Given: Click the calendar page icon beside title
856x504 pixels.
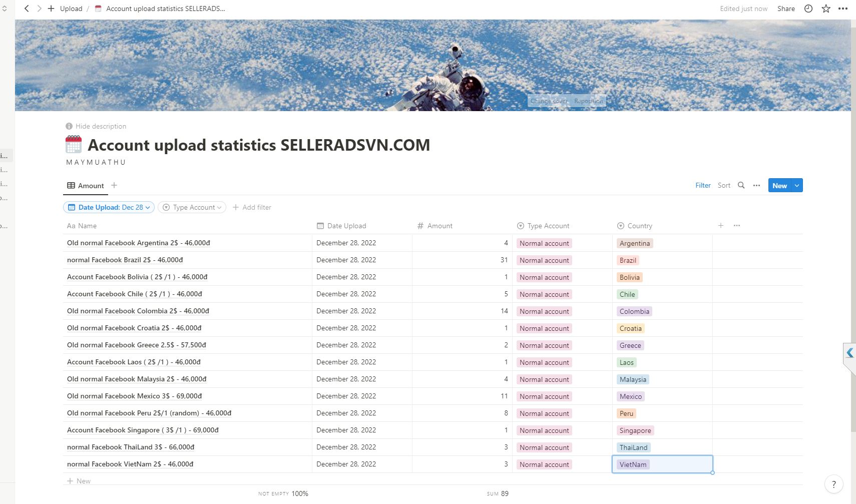Looking at the screenshot, I should point(74,145).
